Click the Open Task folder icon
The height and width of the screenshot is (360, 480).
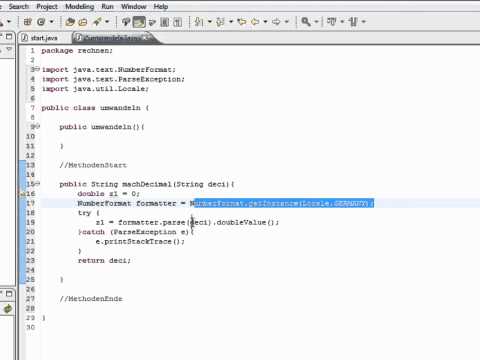pos(83,22)
